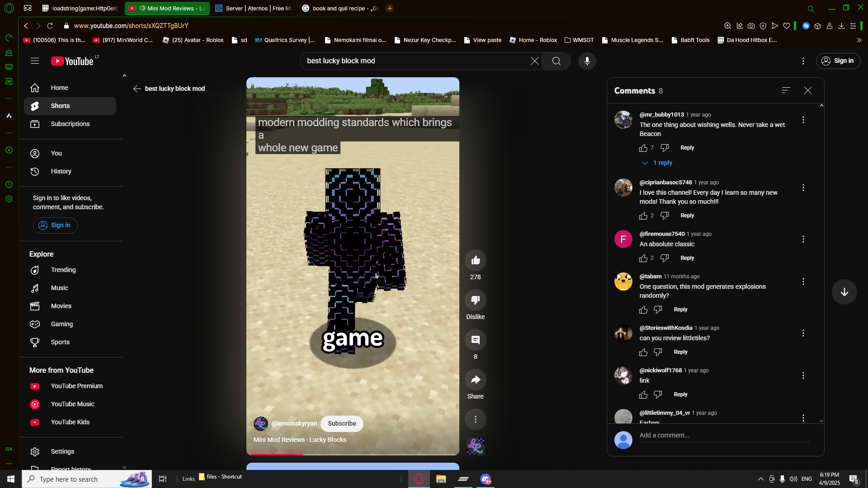
Task: Reply to the @tabam comment
Action: click(x=680, y=310)
